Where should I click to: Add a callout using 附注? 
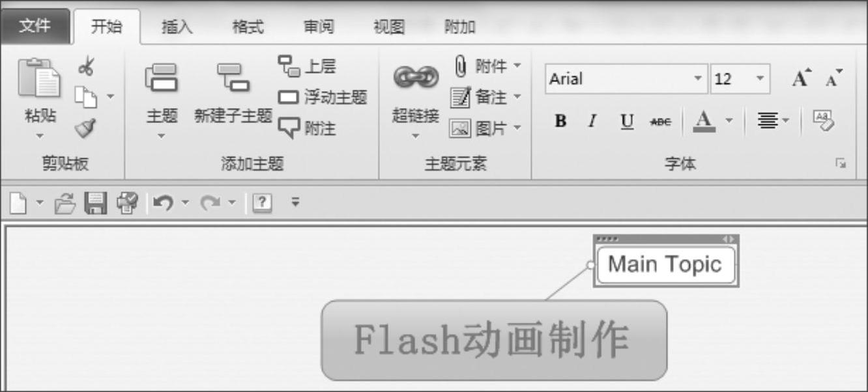(307, 129)
